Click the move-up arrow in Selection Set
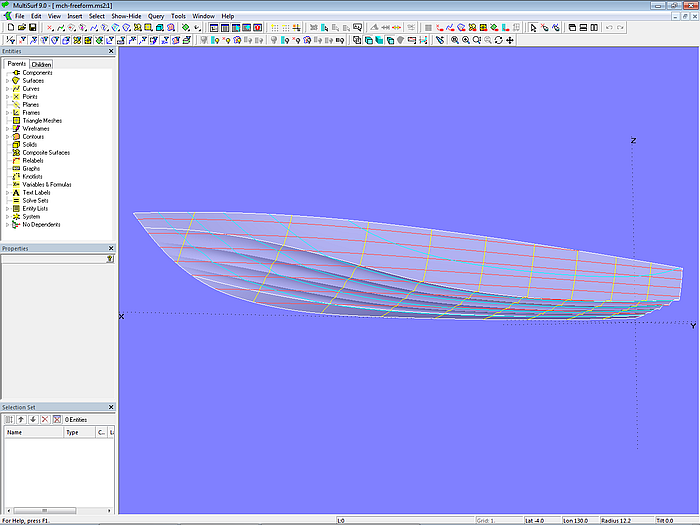The width and height of the screenshot is (700, 525). click(x=21, y=419)
